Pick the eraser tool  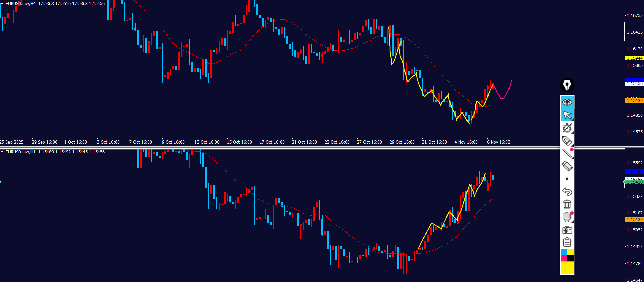pos(567,166)
